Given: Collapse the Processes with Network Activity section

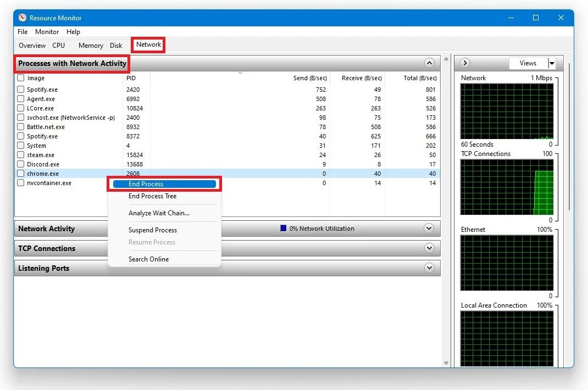Looking at the screenshot, I should tap(429, 63).
